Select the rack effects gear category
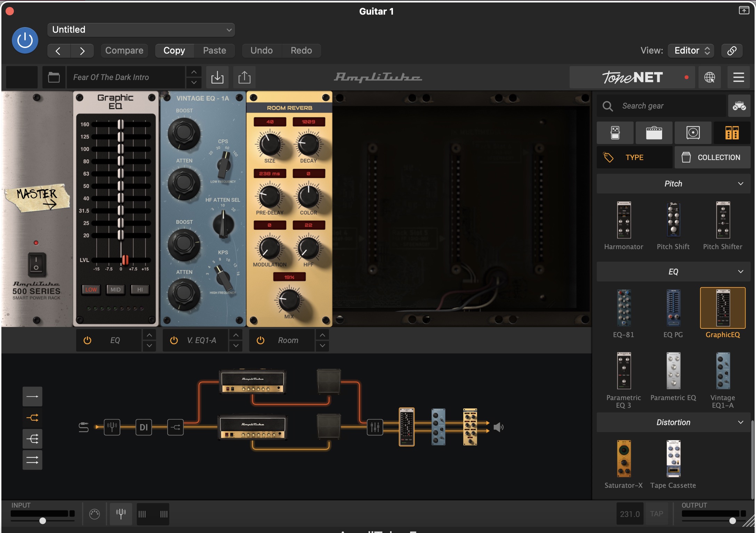 click(x=732, y=133)
